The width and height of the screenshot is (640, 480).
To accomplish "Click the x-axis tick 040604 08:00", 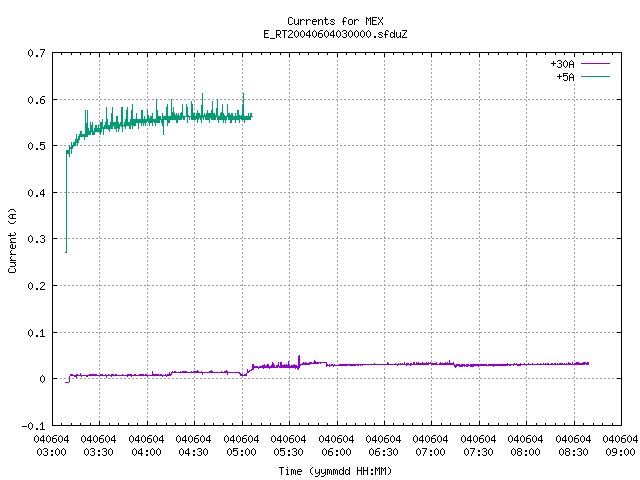I will pyautogui.click(x=525, y=446).
